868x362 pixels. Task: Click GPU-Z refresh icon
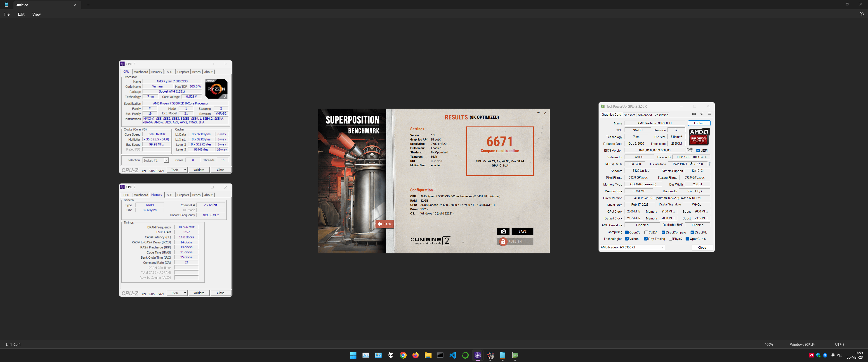point(702,114)
